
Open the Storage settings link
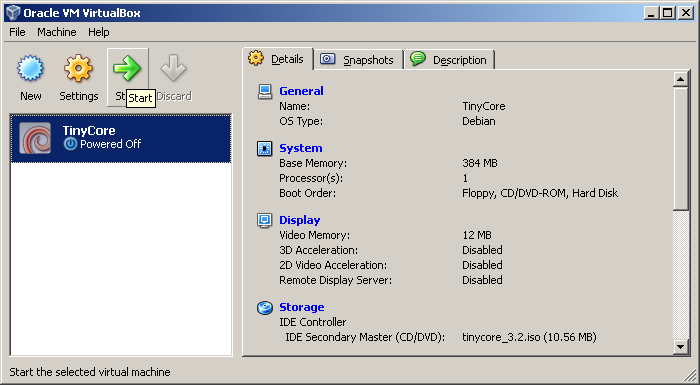302,307
